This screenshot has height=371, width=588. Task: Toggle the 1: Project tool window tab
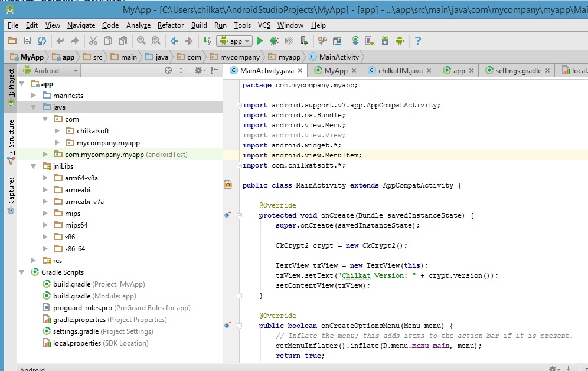(x=11, y=83)
